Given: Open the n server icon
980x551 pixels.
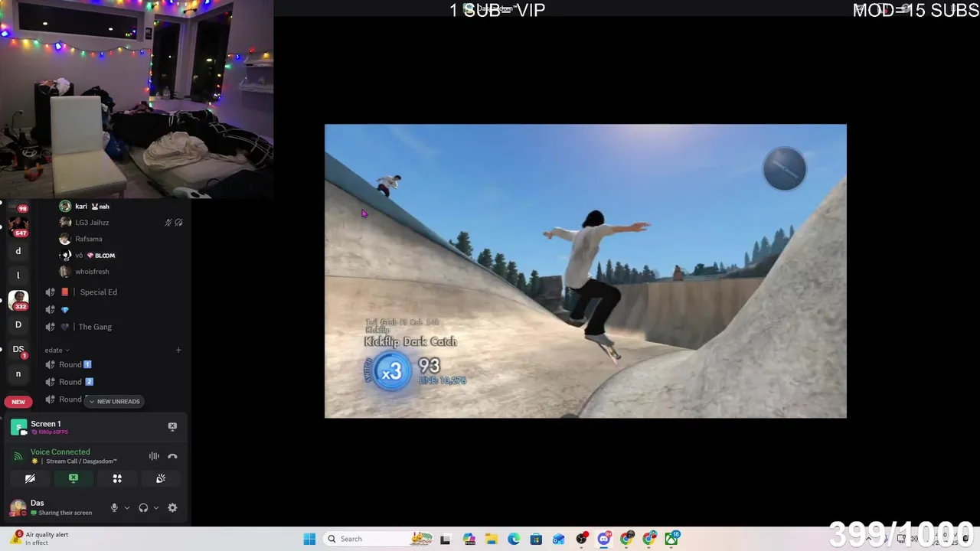Looking at the screenshot, I should click(x=18, y=373).
